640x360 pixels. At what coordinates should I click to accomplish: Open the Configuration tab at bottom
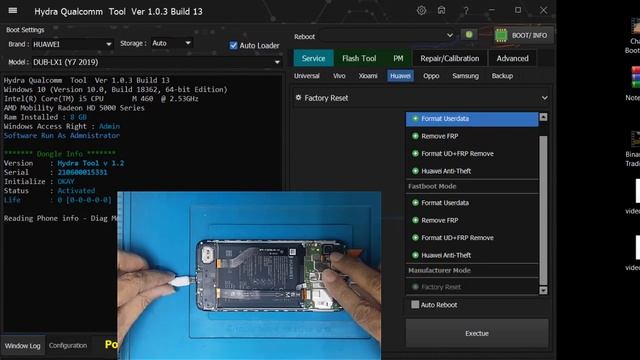click(68, 346)
